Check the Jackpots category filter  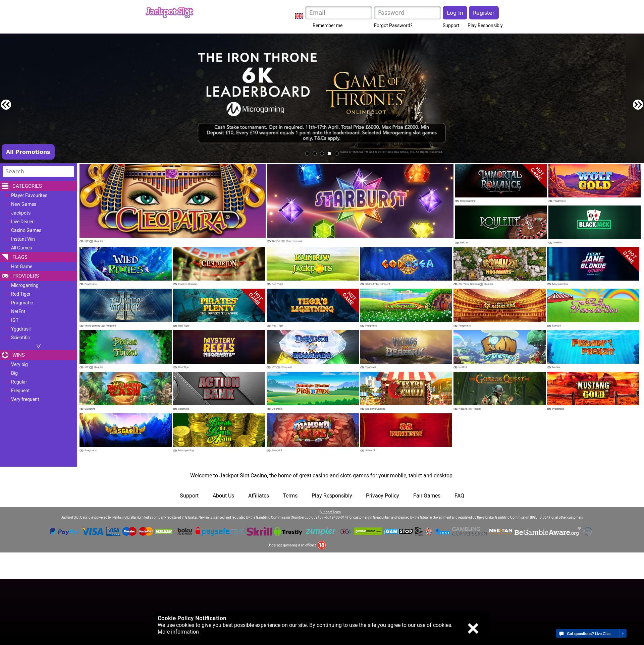pyautogui.click(x=6, y=213)
